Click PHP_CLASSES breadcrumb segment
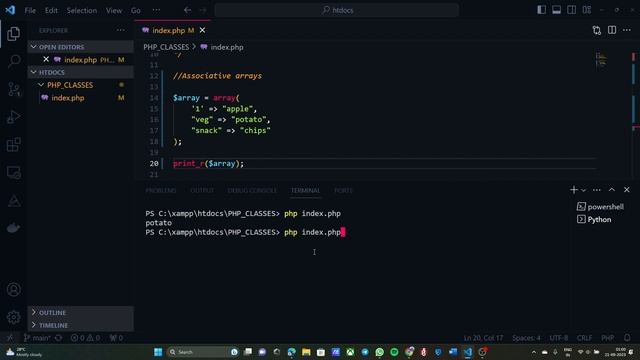 [x=166, y=47]
